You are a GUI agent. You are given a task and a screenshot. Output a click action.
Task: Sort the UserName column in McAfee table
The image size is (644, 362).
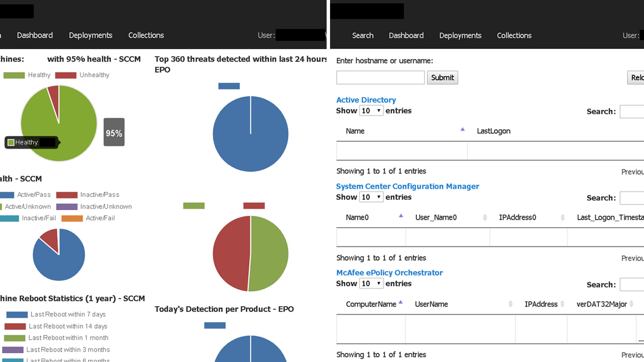[x=511, y=304]
